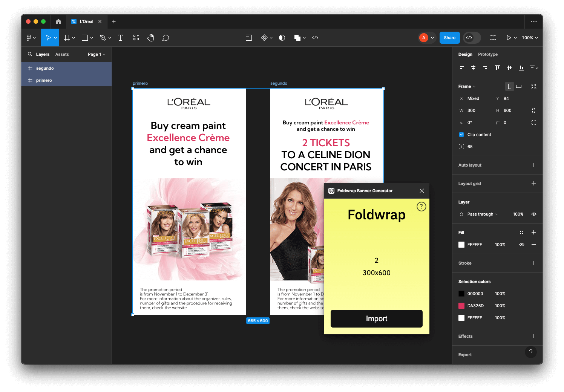Switch to the Design tab
Image resolution: width=564 pixels, height=392 pixels.
point(465,54)
